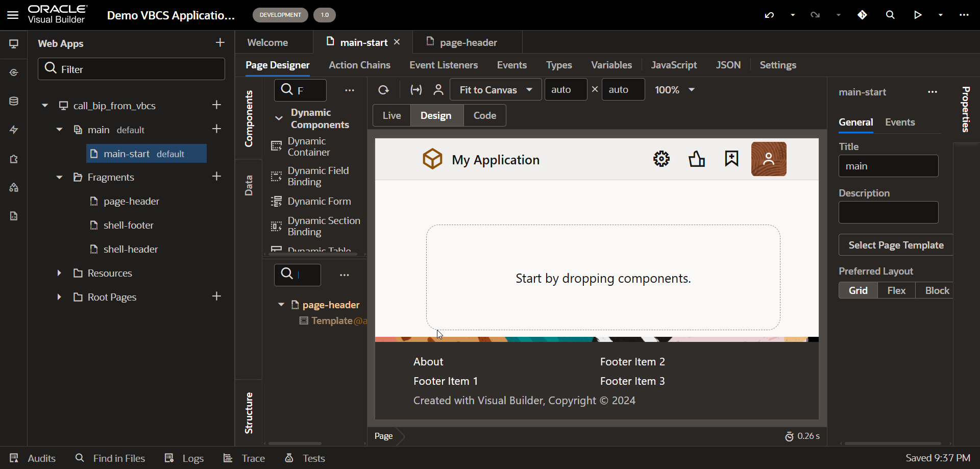Click the Description input field
Viewport: 980px width, 469px height.
(888, 212)
